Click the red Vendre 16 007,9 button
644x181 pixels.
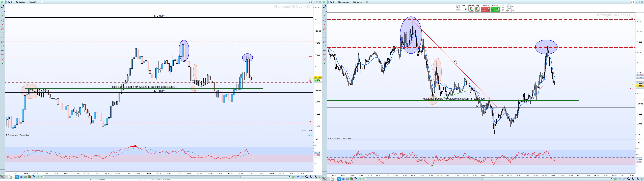coord(486,10)
